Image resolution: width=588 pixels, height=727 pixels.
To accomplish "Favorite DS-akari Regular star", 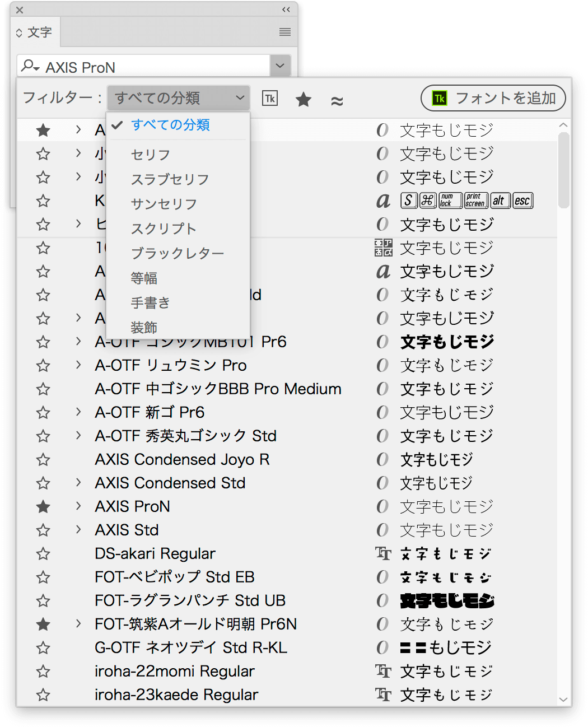I will [x=43, y=554].
